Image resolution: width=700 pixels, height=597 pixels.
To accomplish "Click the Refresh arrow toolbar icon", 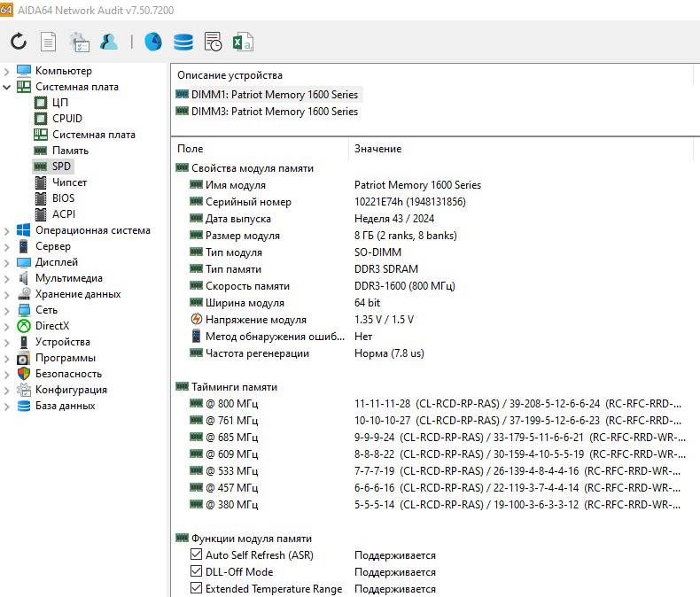I will click(19, 42).
